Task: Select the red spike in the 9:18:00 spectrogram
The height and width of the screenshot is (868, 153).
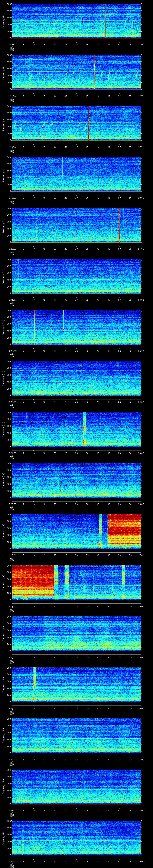Action: click(88, 123)
